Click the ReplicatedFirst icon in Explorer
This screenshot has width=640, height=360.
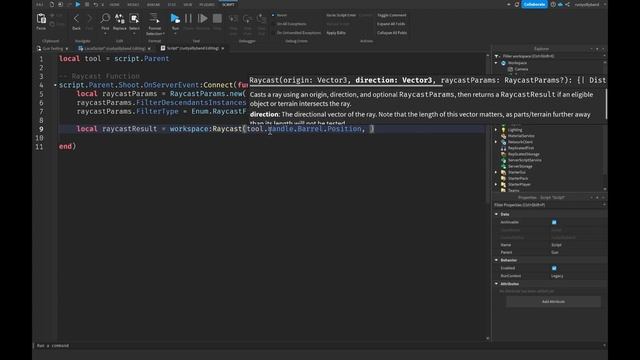click(x=503, y=148)
